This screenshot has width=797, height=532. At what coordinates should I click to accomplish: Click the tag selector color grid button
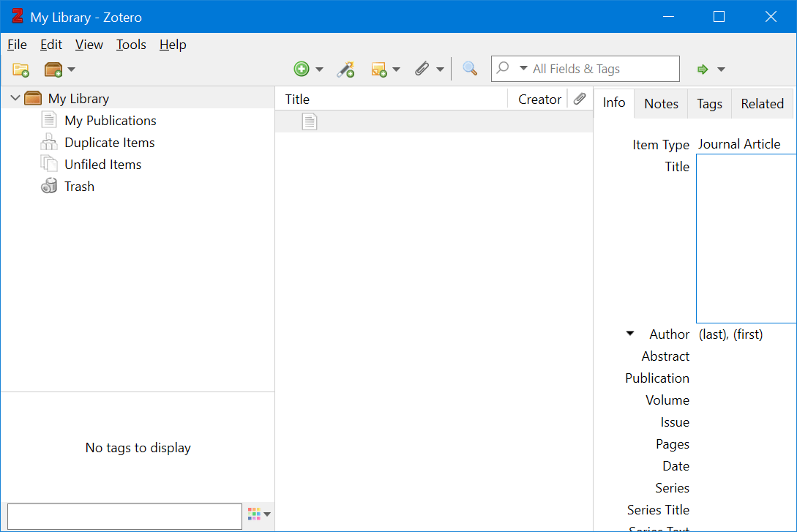click(x=255, y=514)
